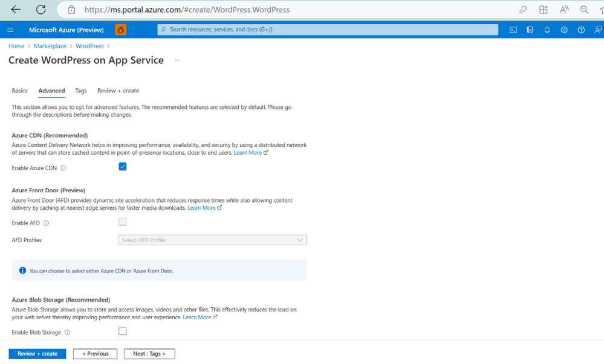Click the Azure Front Door (Preview) heading

(x=48, y=190)
